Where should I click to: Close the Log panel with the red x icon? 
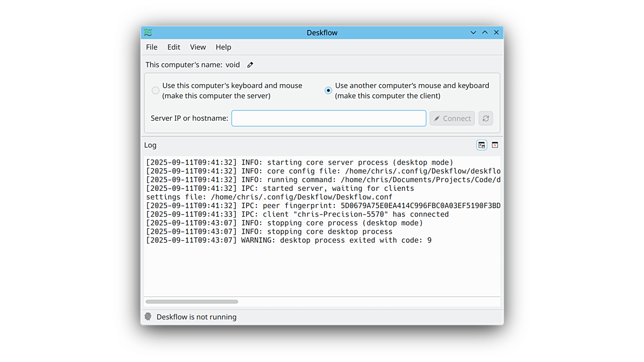[495, 145]
